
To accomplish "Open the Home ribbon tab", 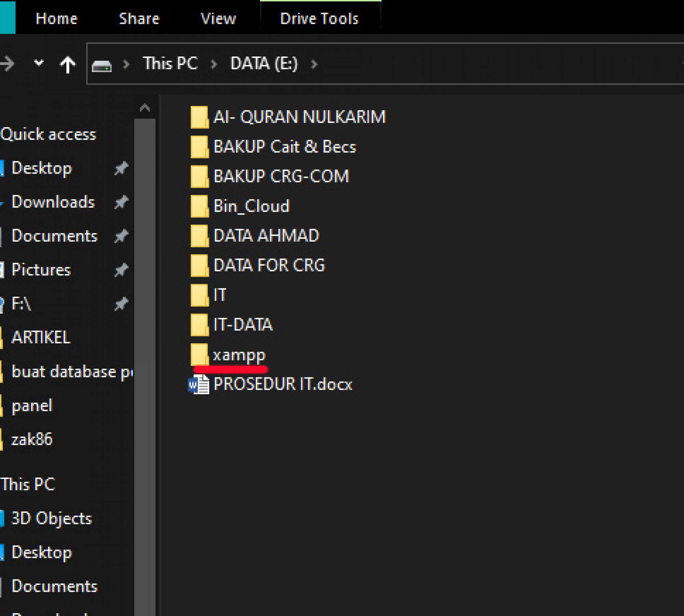I will click(x=57, y=18).
